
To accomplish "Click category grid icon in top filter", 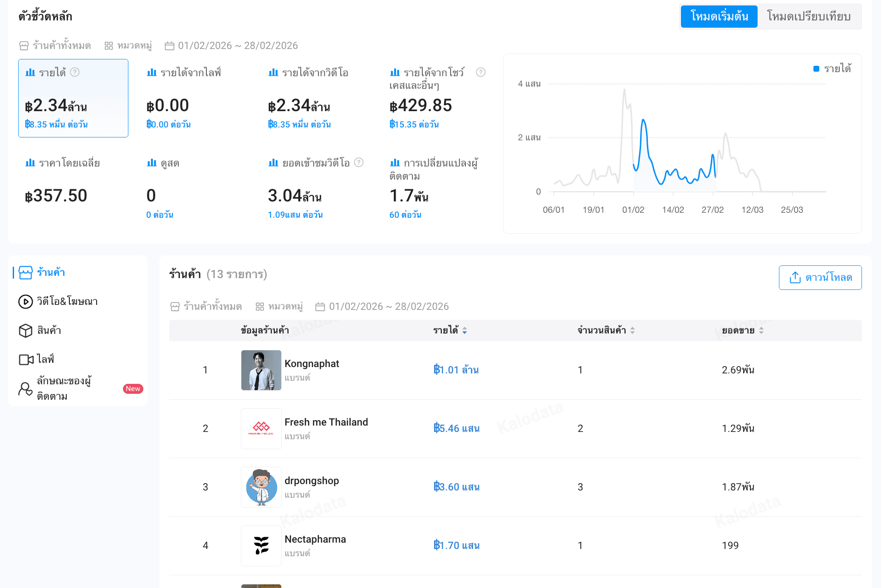I will (x=108, y=46).
